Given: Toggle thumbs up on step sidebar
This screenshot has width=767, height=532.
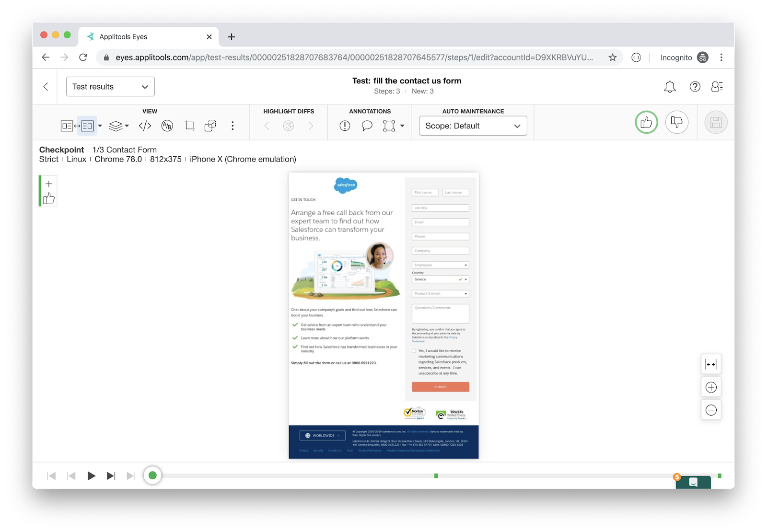Looking at the screenshot, I should point(48,198).
